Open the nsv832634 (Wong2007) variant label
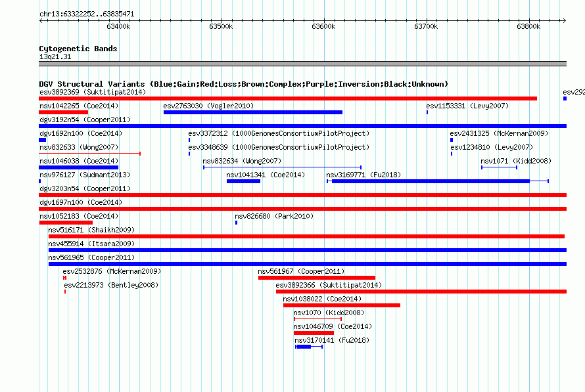 click(242, 161)
